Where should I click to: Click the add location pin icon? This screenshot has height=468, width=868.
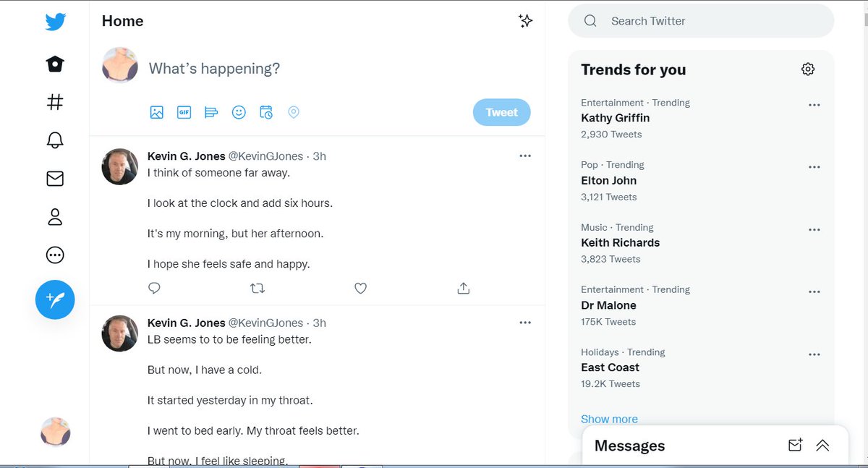point(294,112)
